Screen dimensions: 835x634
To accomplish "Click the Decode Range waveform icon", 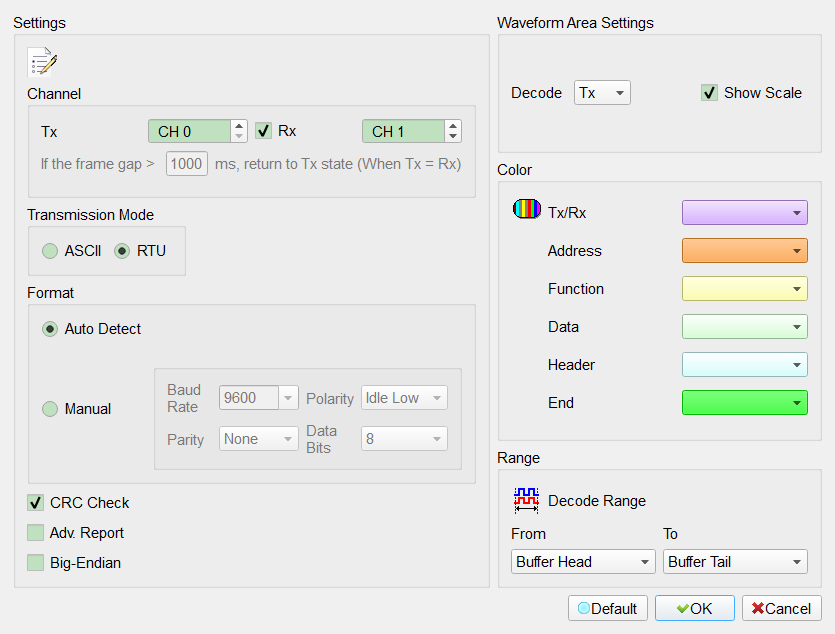I will click(x=526, y=500).
